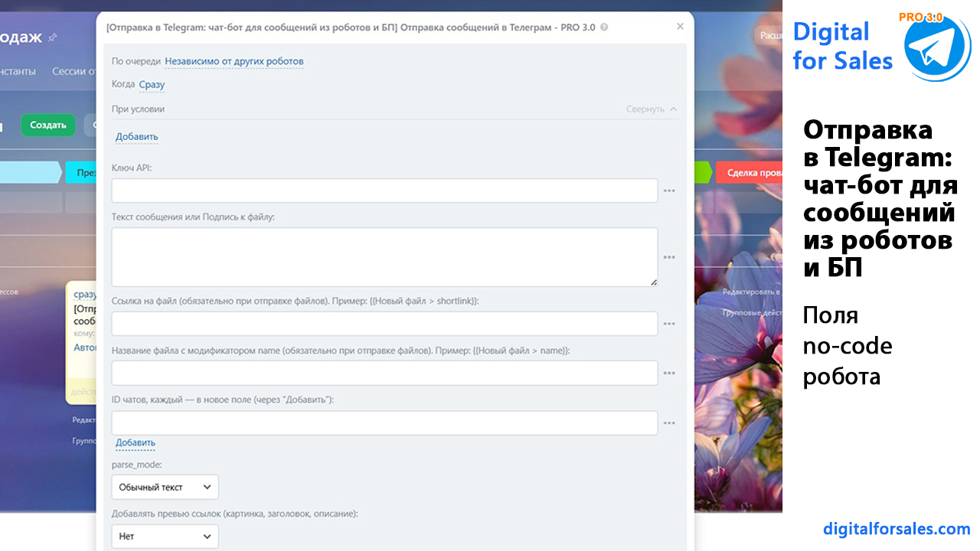Screen dimensions: 980x551
Task: Open the link preview dropdown showing Нет
Action: click(x=165, y=536)
